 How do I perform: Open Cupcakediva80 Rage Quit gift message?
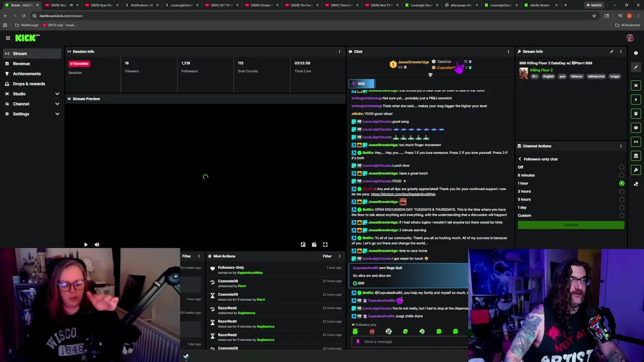pyautogui.click(x=409, y=276)
